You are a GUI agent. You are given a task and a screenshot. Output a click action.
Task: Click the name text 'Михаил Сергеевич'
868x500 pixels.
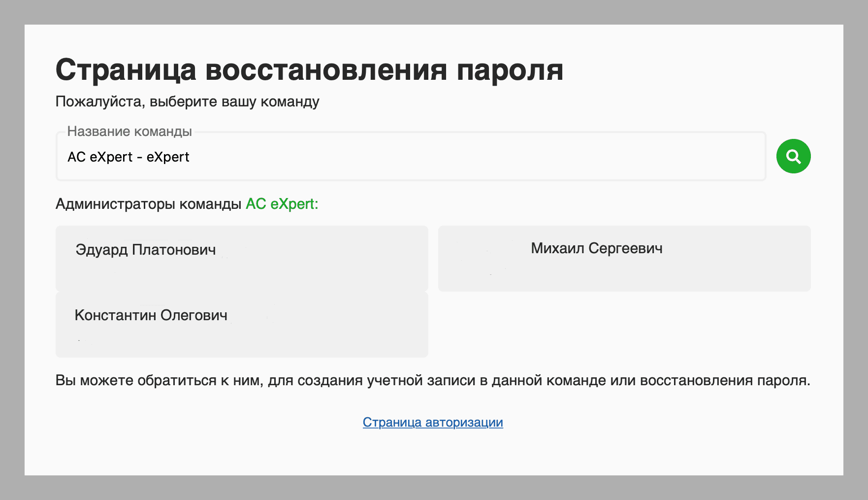coord(596,248)
